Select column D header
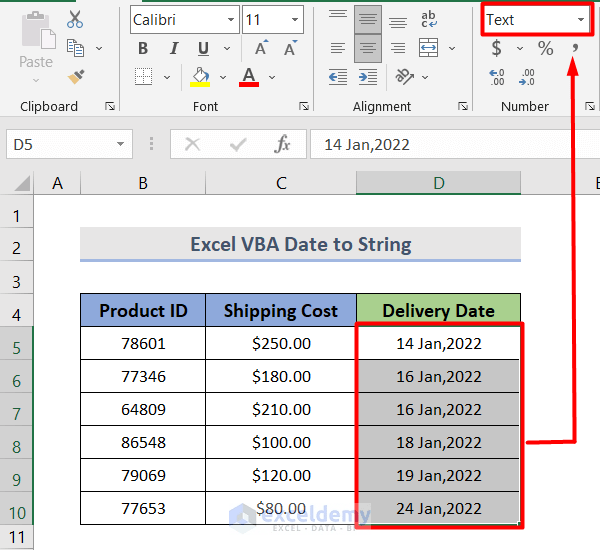Viewport: 600px width, 550px height. click(x=439, y=183)
